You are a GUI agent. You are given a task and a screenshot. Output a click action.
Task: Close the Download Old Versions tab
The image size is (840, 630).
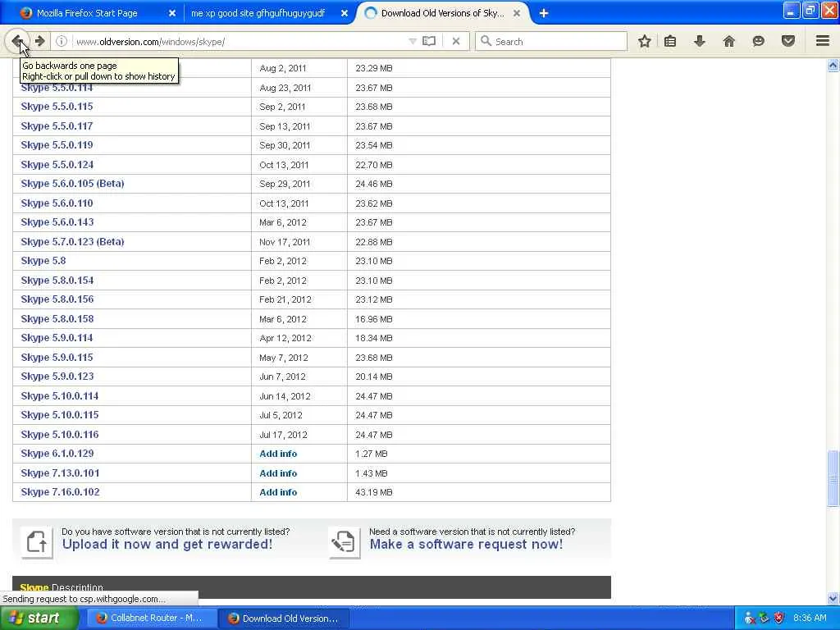[517, 13]
